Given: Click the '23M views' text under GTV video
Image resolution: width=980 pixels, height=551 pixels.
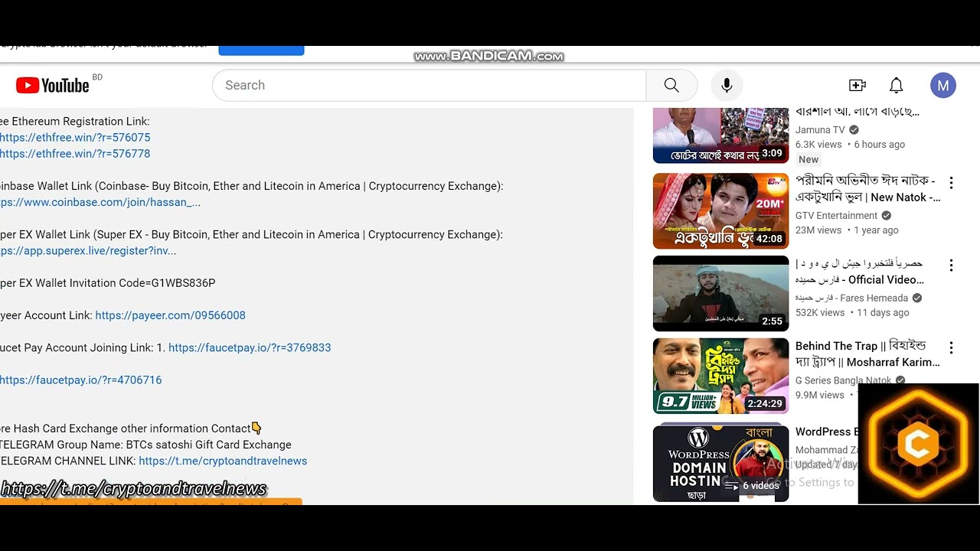Looking at the screenshot, I should (818, 230).
